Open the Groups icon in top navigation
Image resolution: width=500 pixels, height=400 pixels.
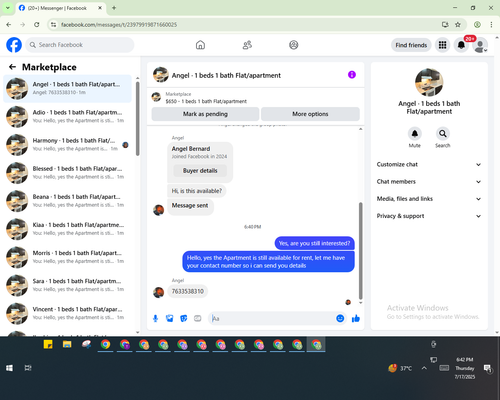294,45
